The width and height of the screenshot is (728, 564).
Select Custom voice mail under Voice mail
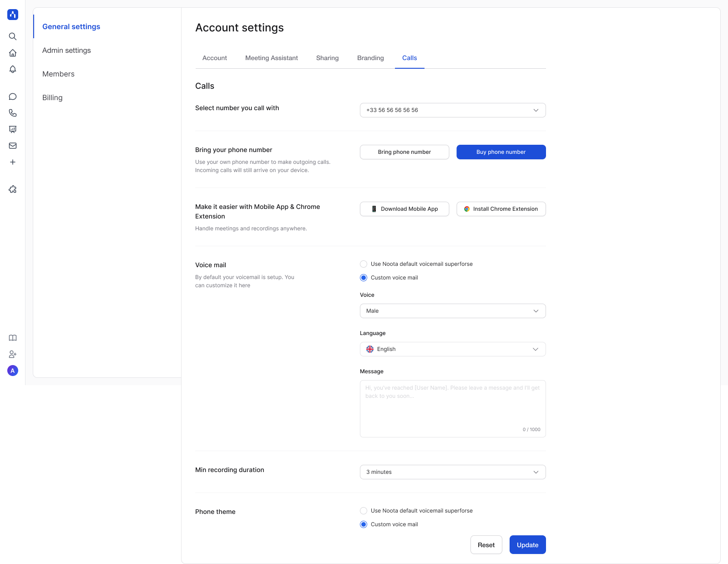click(364, 278)
